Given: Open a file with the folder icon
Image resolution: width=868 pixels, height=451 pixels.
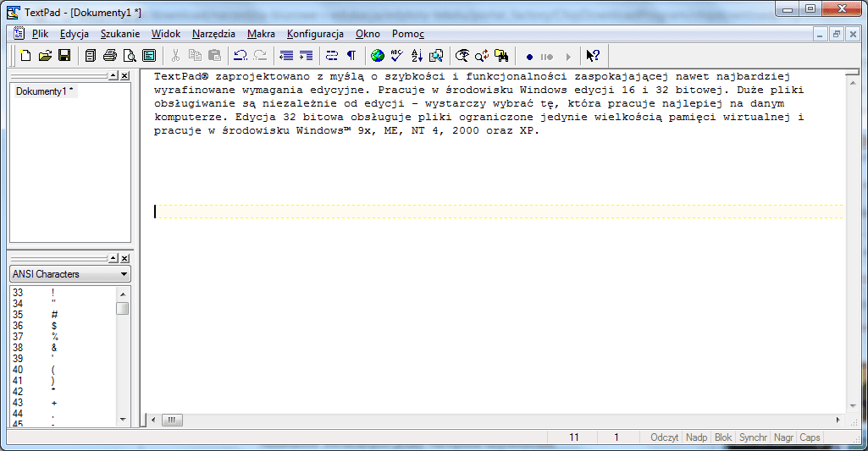Looking at the screenshot, I should pos(45,55).
